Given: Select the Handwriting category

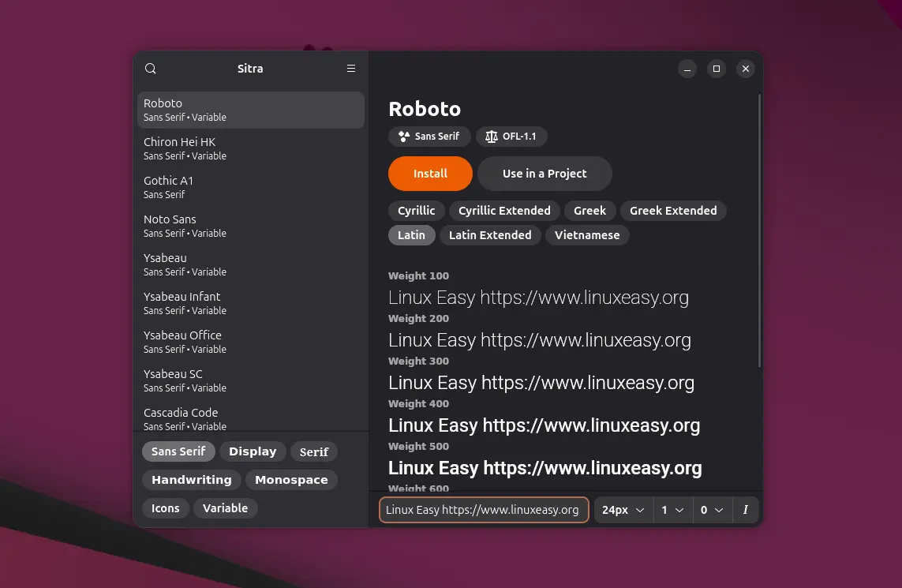Looking at the screenshot, I should 191,479.
